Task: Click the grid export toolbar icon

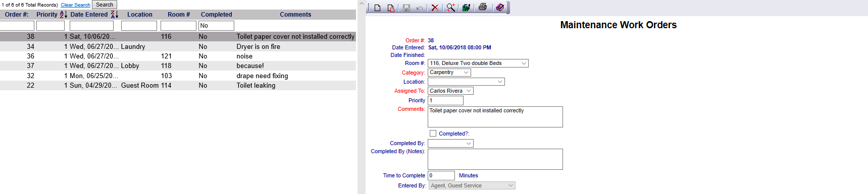Action: coord(466,8)
